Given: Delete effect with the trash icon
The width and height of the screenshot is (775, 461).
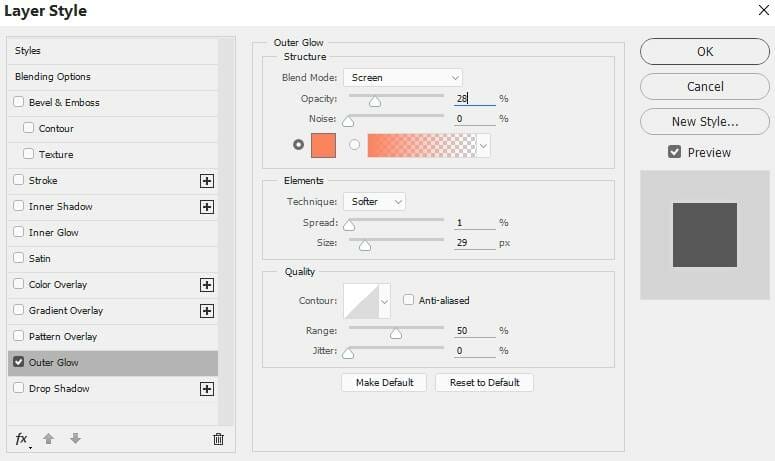Looking at the screenshot, I should point(218,439).
